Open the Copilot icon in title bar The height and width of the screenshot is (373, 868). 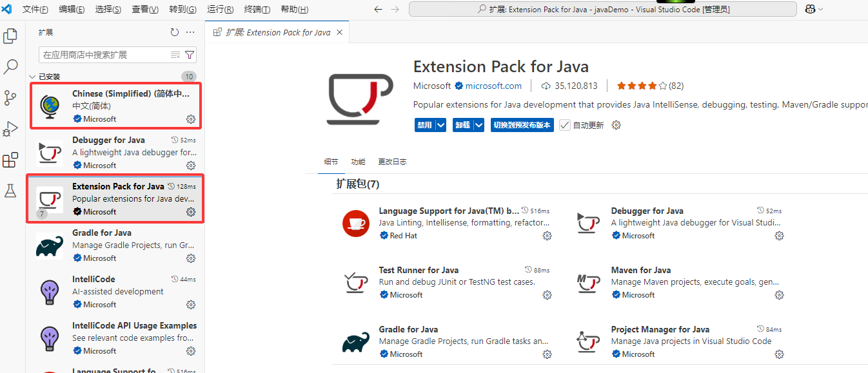pyautogui.click(x=810, y=9)
